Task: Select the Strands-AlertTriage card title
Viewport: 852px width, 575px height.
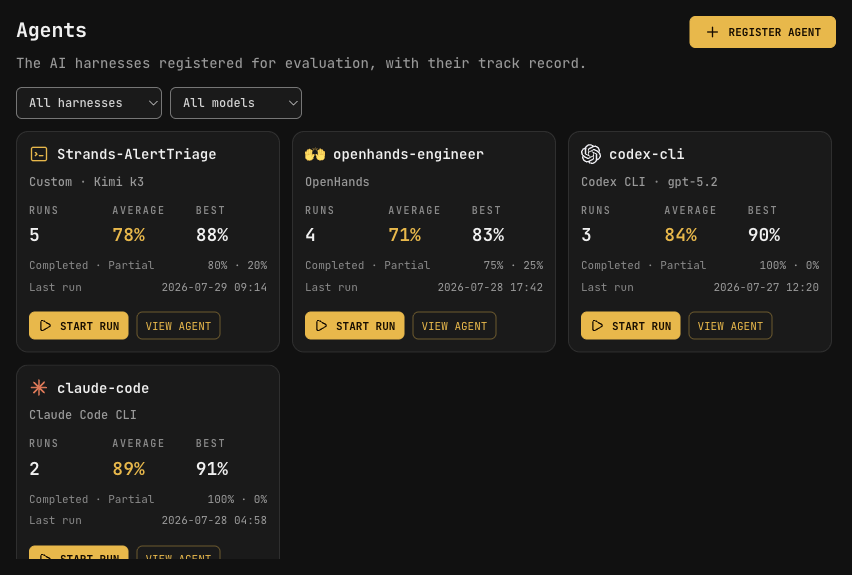Action: coord(136,154)
